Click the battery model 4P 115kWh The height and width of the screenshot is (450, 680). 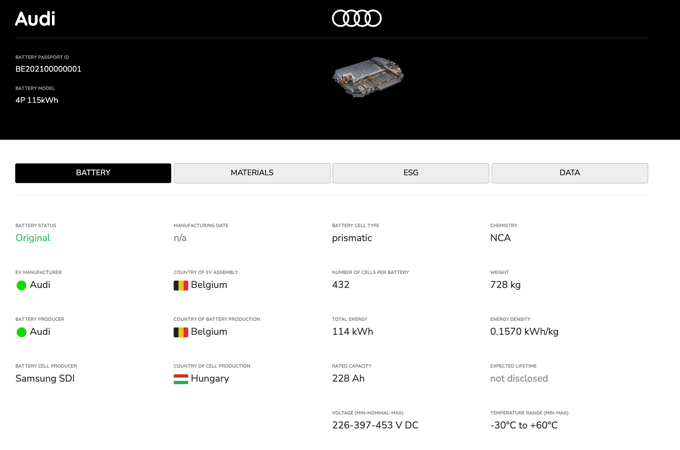[x=37, y=100]
